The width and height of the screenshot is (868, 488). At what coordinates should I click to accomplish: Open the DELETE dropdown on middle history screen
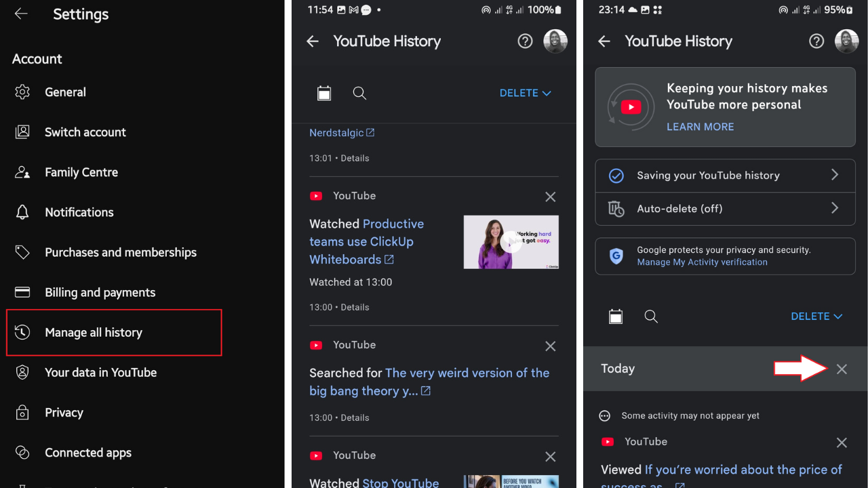[526, 93]
